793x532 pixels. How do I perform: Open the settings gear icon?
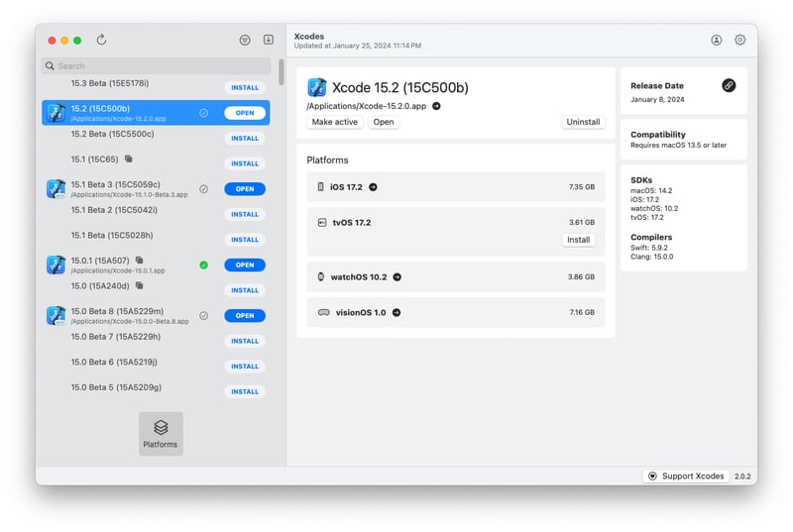click(x=739, y=40)
